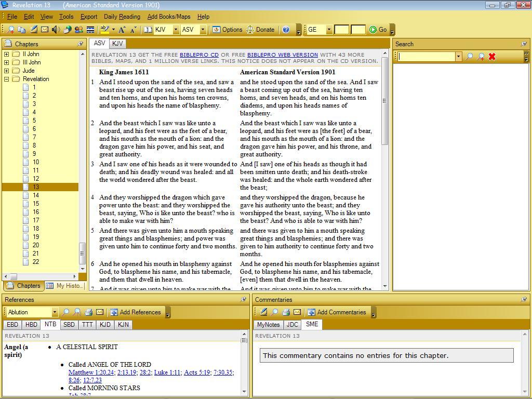Switch to the JDC commentary tab
This screenshot has width=532, height=399.
coord(292,325)
